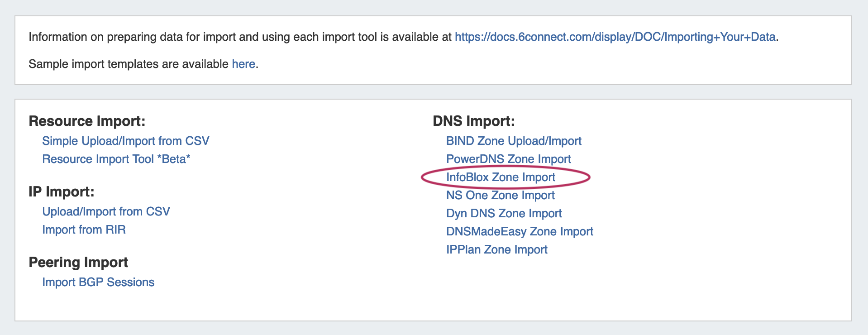This screenshot has width=868, height=335.
Task: Open the docs.6connect.com Importing Your Data link
Action: point(615,37)
